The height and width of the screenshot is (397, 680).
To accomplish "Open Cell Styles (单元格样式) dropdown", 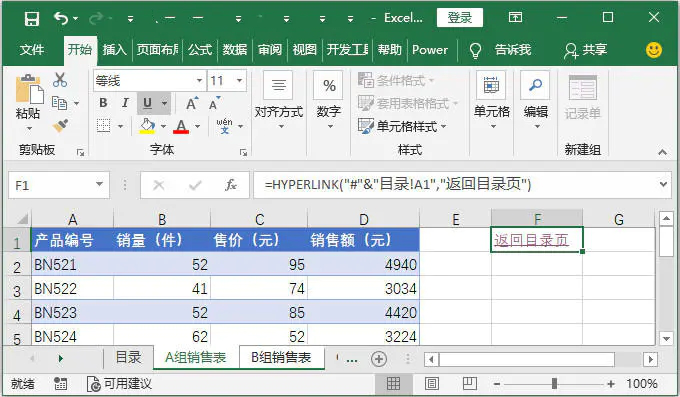I will (x=402, y=126).
